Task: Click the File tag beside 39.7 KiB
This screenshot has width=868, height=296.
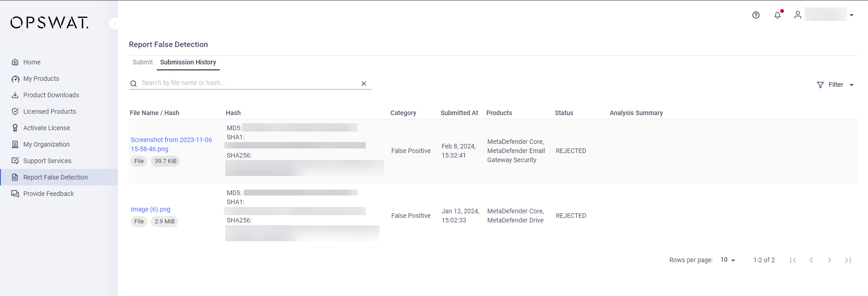Action: [139, 161]
